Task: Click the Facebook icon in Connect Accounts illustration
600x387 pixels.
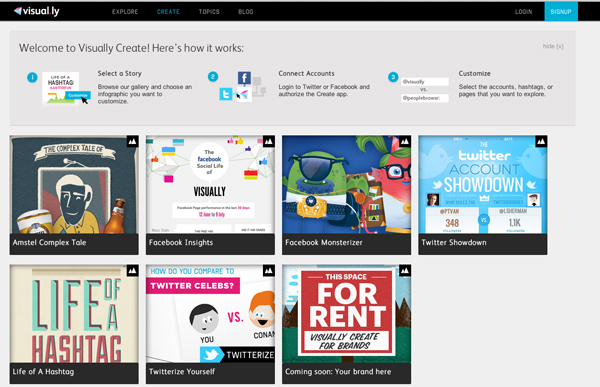Action: click(244, 78)
